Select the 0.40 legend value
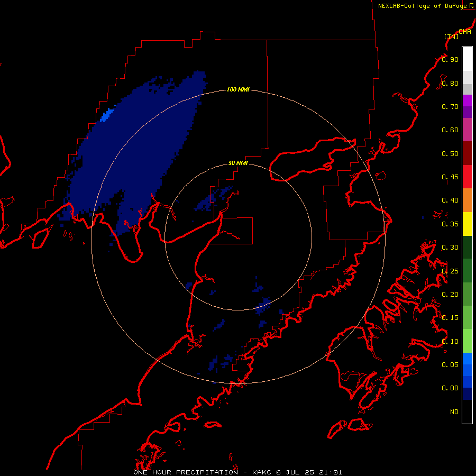 coord(450,200)
